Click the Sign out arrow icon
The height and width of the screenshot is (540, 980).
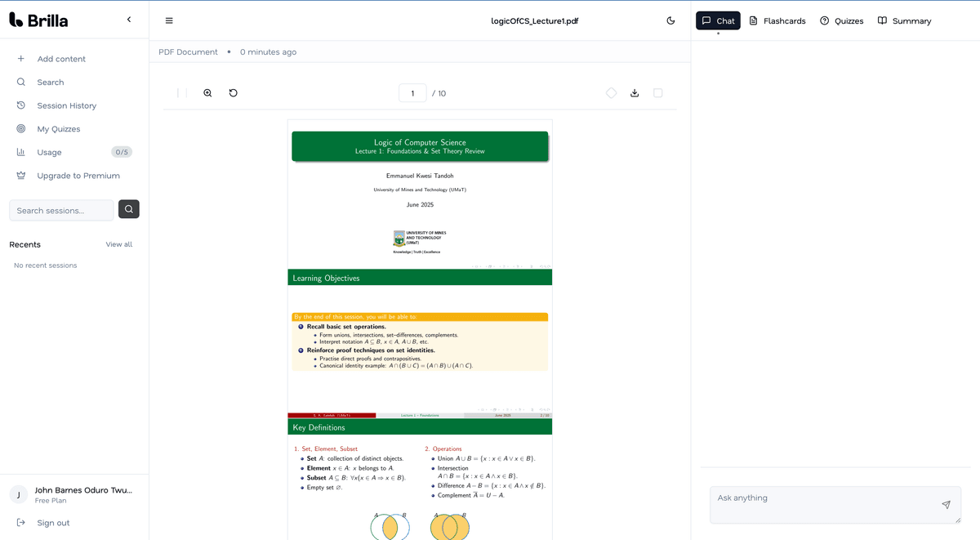click(x=21, y=523)
